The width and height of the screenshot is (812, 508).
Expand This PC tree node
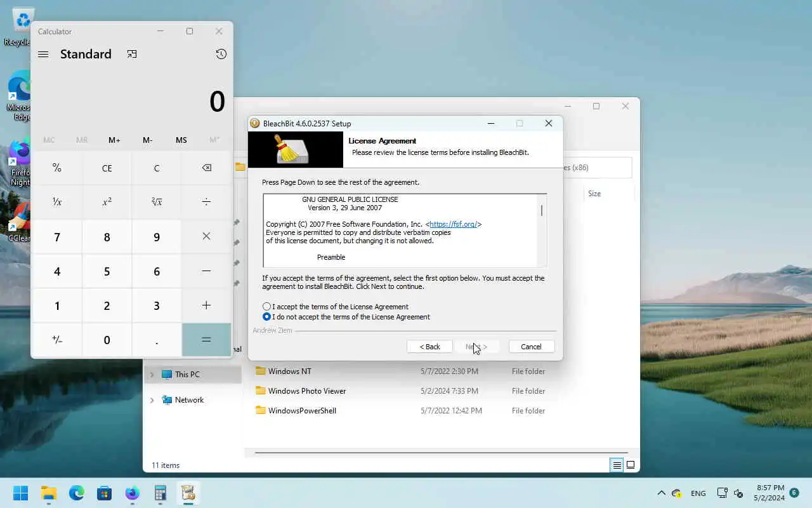click(152, 375)
